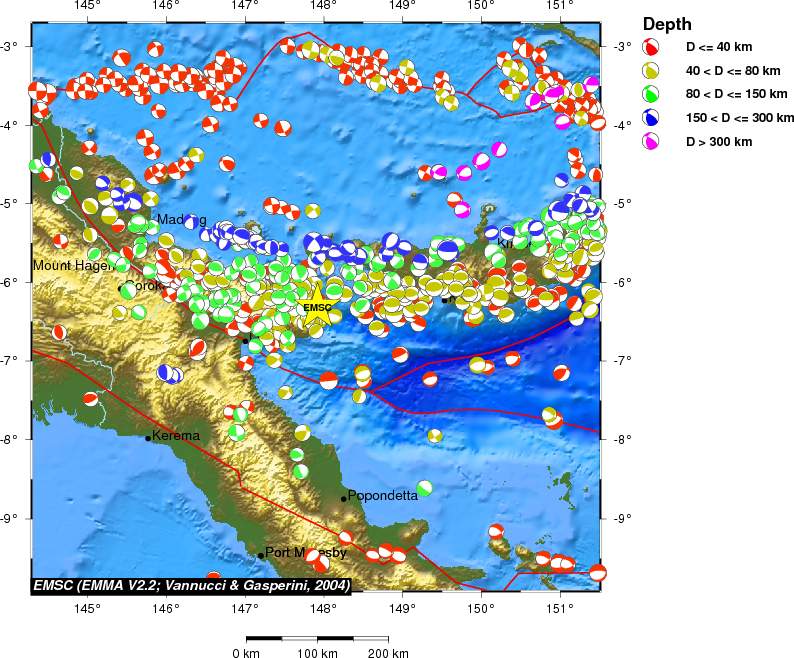This screenshot has height=658, width=794.
Task: Click the Port Moresby city label
Action: tap(306, 553)
